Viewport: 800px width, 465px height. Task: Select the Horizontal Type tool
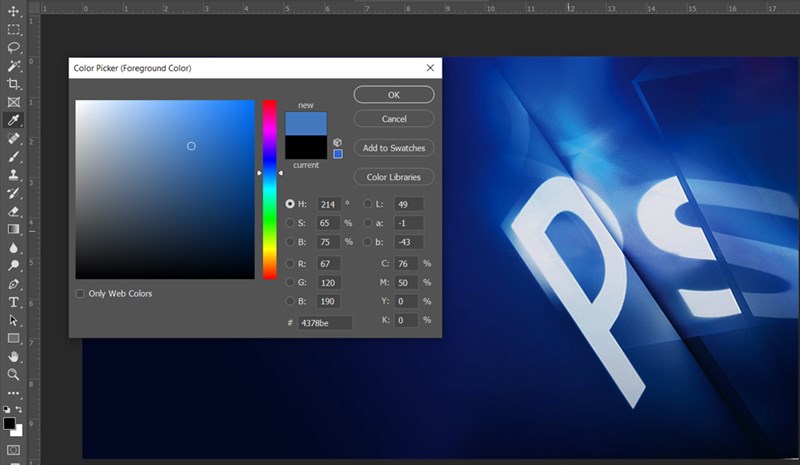13,302
